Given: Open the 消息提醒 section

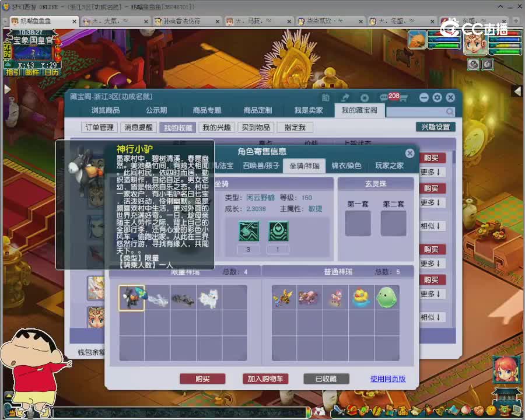Looking at the screenshot, I should (x=139, y=127).
